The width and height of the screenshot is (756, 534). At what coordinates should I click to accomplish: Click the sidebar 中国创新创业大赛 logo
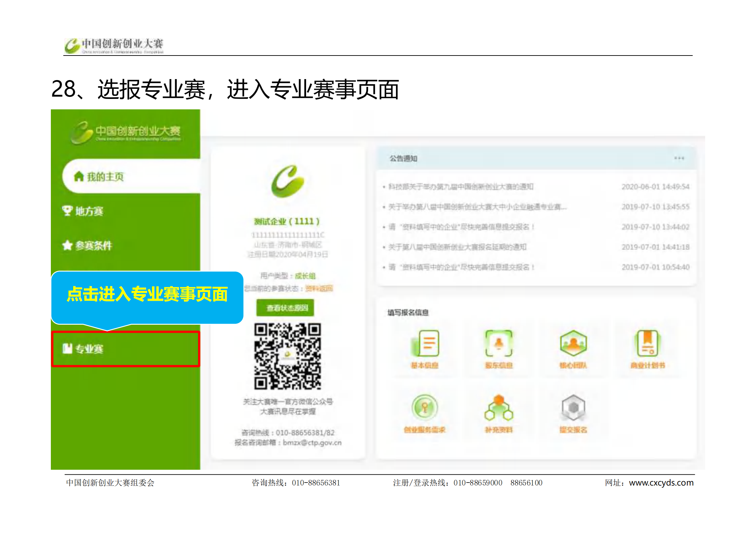125,133
